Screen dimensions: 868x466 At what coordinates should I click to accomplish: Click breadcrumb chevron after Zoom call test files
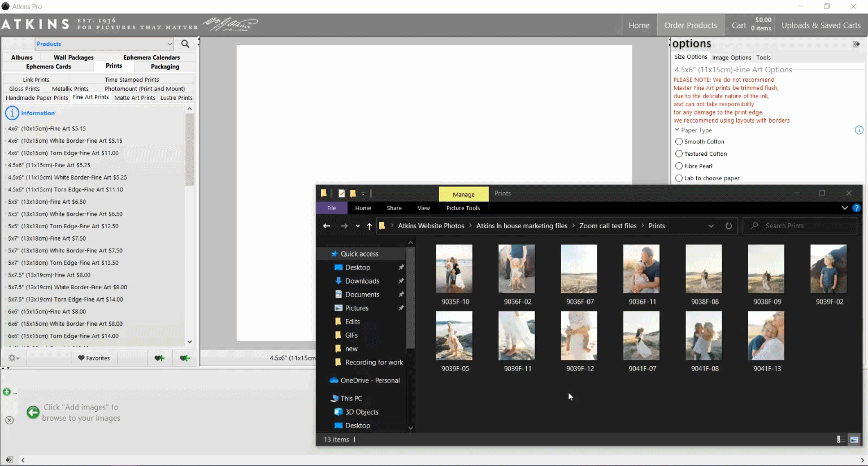click(643, 226)
